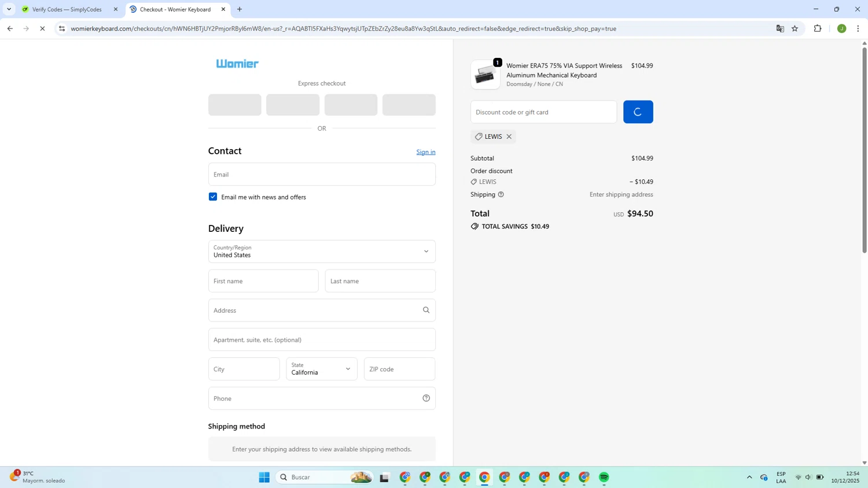The image size is (868, 488).
Task: Focus the Email input field
Action: [x=322, y=174]
